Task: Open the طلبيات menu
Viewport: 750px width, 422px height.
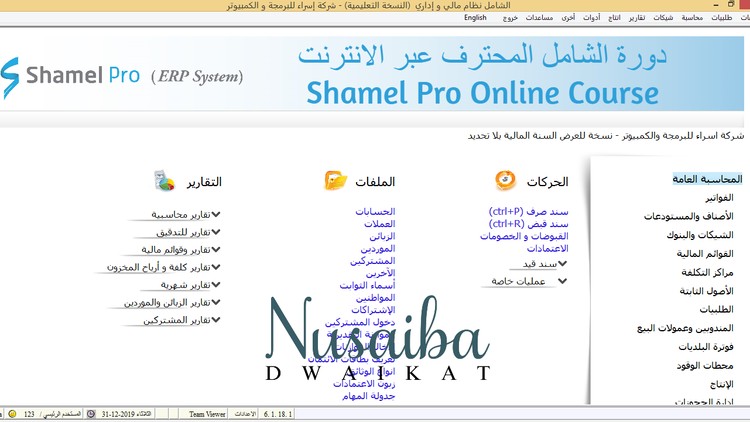Action: coord(721,18)
